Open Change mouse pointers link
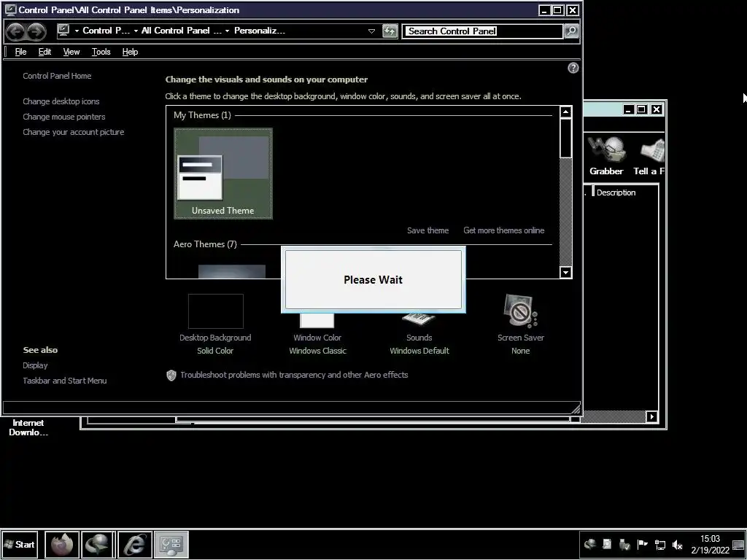This screenshot has height=560, width=747. (x=64, y=117)
